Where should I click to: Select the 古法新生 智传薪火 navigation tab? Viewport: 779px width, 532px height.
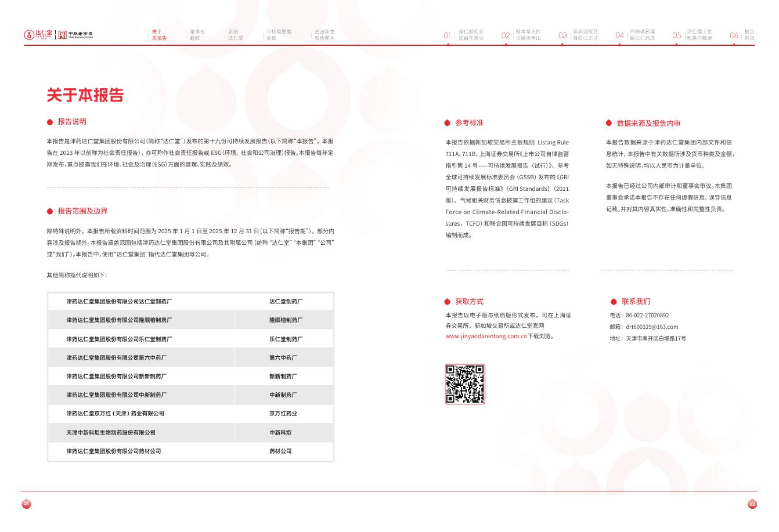coord(324,35)
